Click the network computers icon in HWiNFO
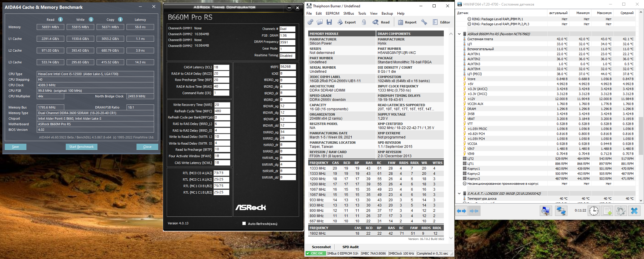Image resolution: width=644 pixels, height=259 pixels. pyautogui.click(x=561, y=211)
